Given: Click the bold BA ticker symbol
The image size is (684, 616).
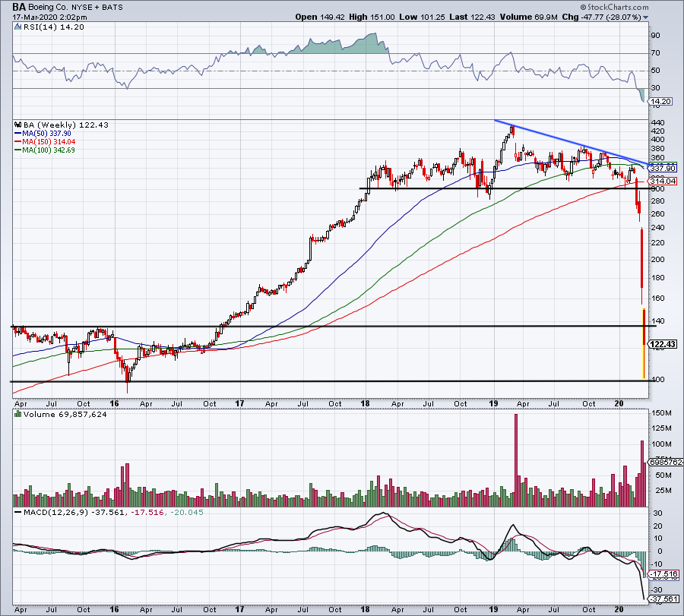Looking at the screenshot, I should 19,7.
